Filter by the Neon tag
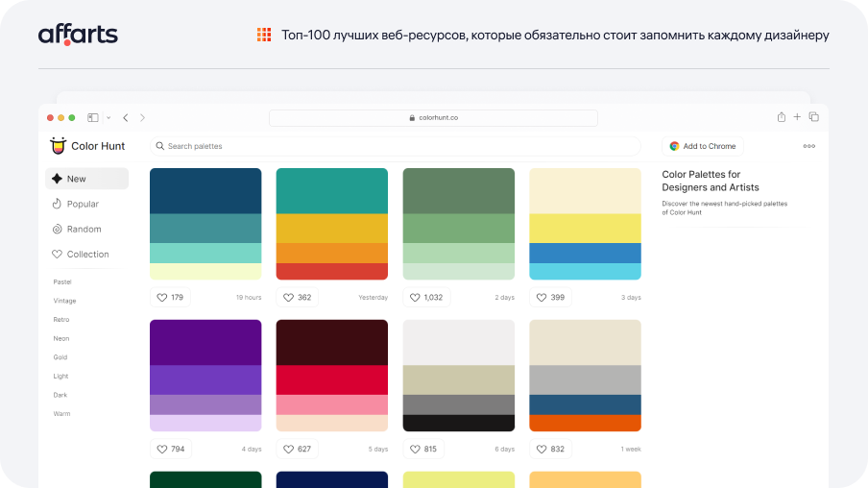 click(x=61, y=338)
